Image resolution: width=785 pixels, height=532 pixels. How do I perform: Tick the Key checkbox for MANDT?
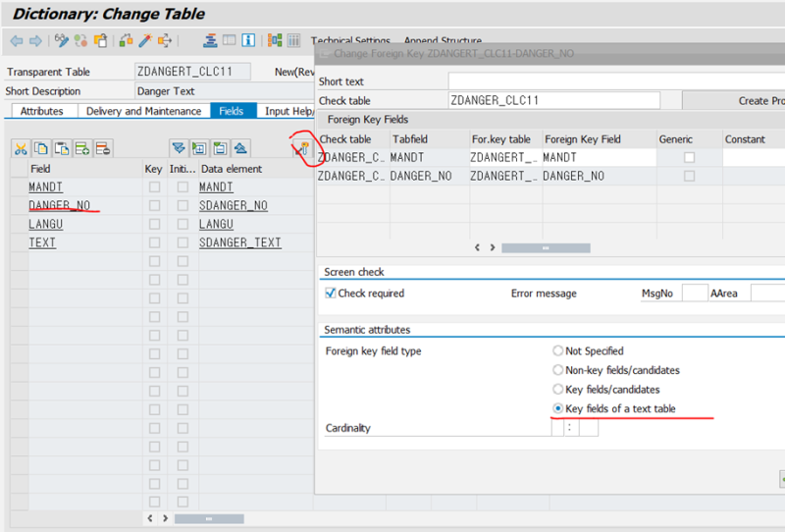pyautogui.click(x=155, y=186)
